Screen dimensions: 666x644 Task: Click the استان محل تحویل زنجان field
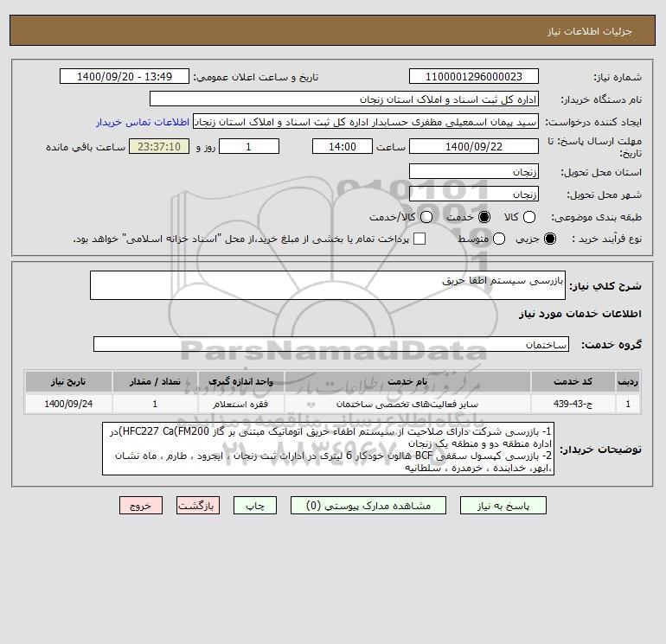pos(474,171)
